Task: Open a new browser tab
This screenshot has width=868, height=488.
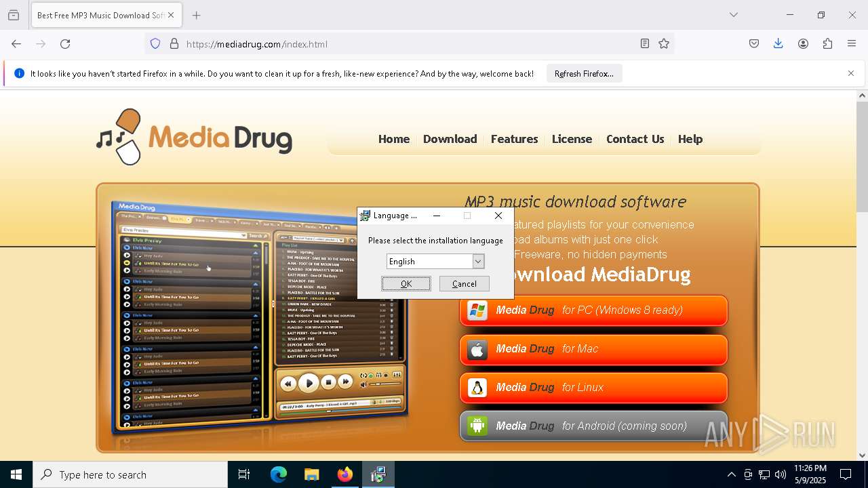Action: click(197, 15)
